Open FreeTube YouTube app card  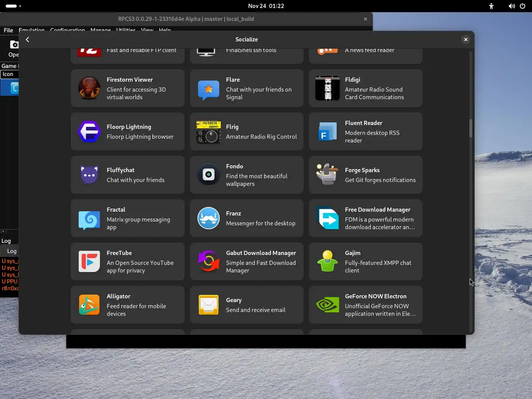[x=128, y=261]
